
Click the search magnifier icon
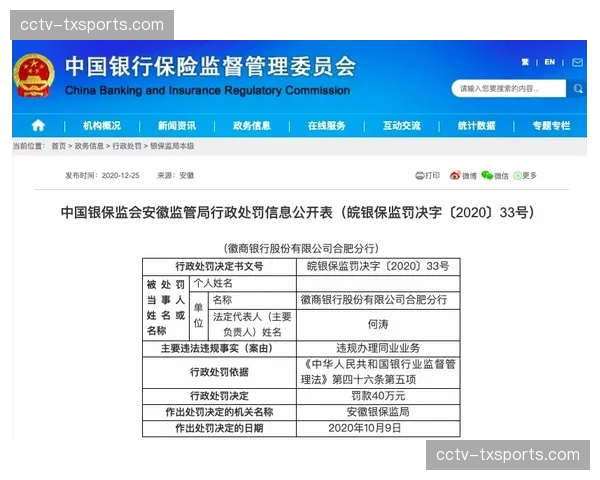pos(577,89)
